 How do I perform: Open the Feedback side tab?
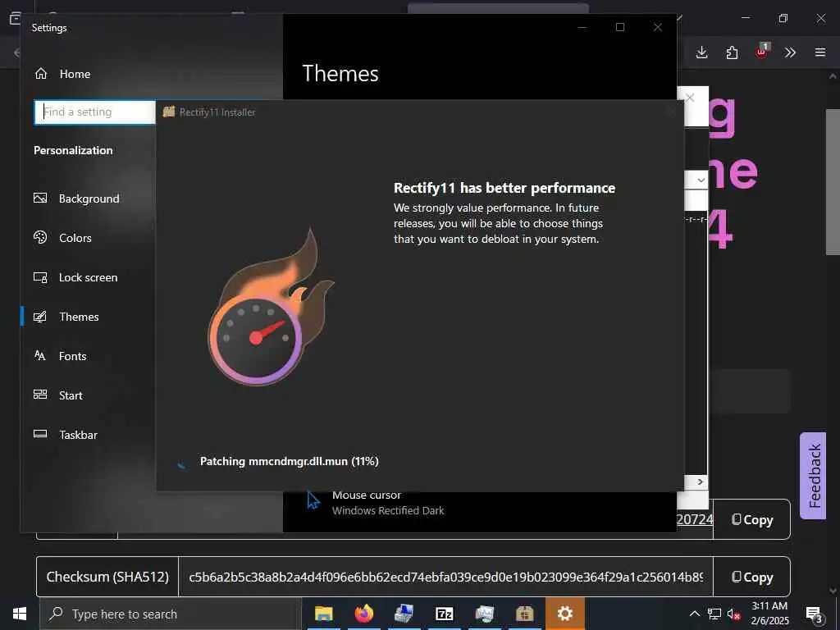[813, 476]
